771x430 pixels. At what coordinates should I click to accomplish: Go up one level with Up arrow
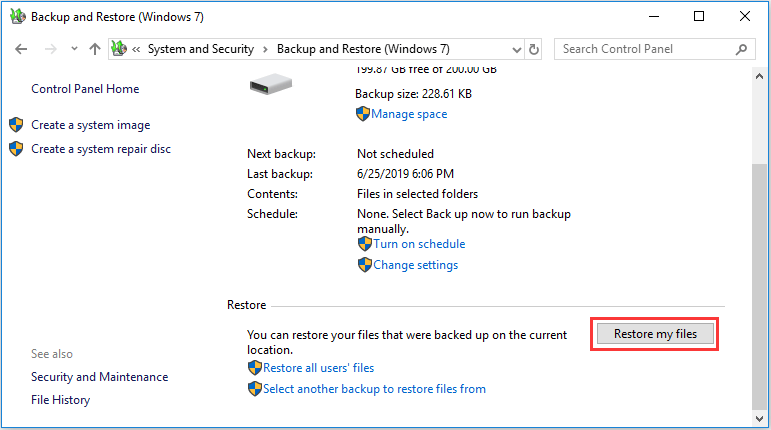click(95, 49)
